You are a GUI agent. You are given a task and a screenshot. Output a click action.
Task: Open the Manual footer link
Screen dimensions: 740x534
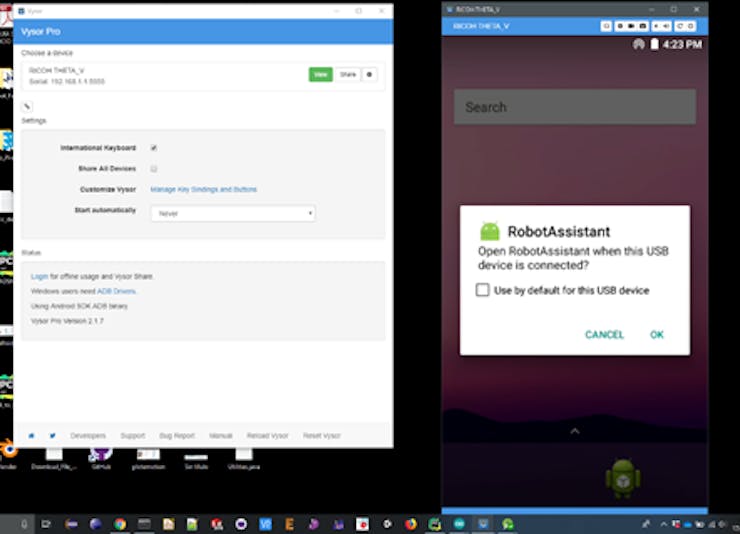pyautogui.click(x=221, y=435)
